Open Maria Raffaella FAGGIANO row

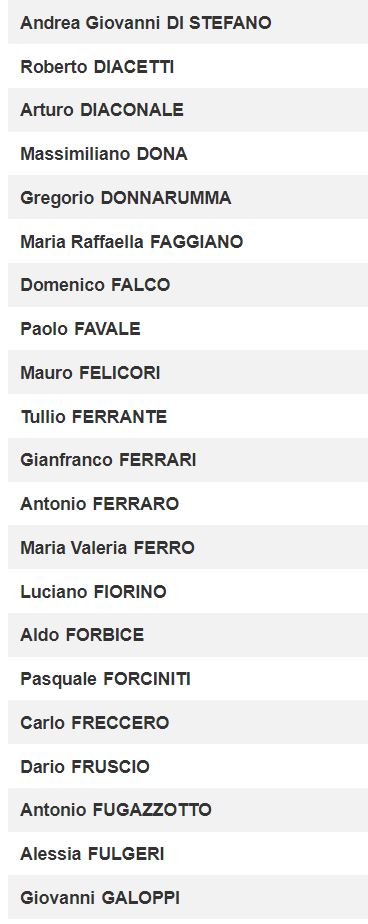pyautogui.click(x=188, y=241)
